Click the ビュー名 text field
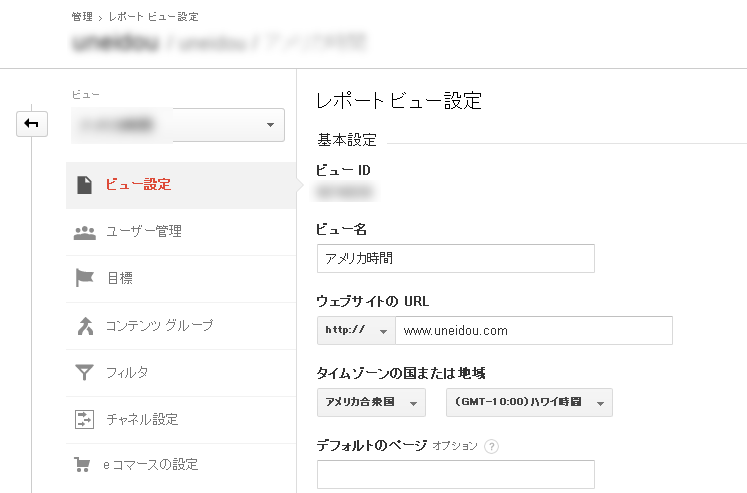747x493 pixels. tap(455, 258)
